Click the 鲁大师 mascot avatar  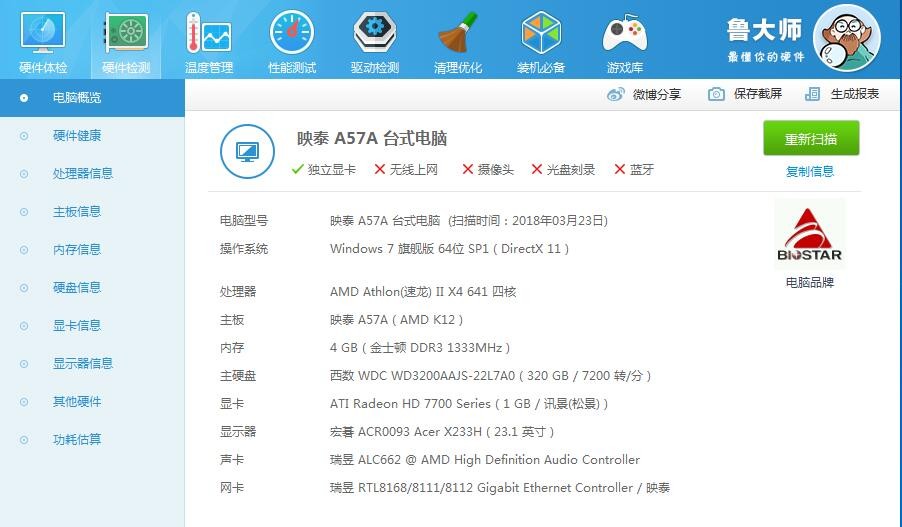(847, 38)
